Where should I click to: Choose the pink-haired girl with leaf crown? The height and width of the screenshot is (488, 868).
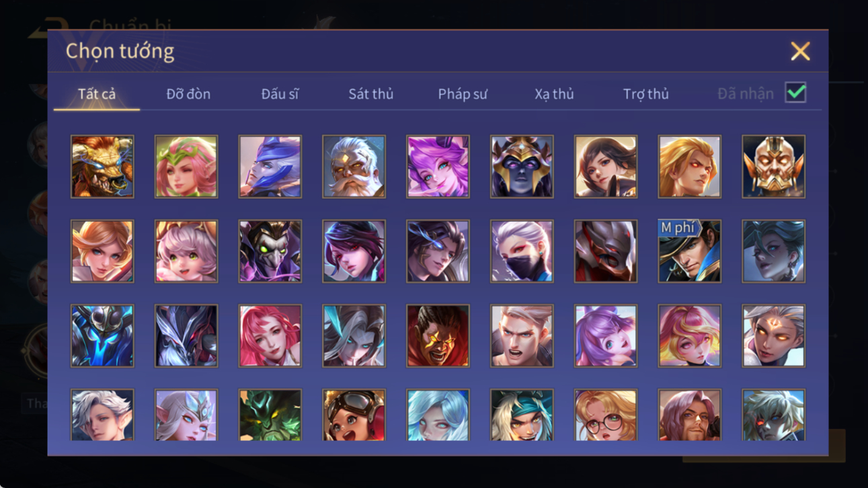coord(186,167)
